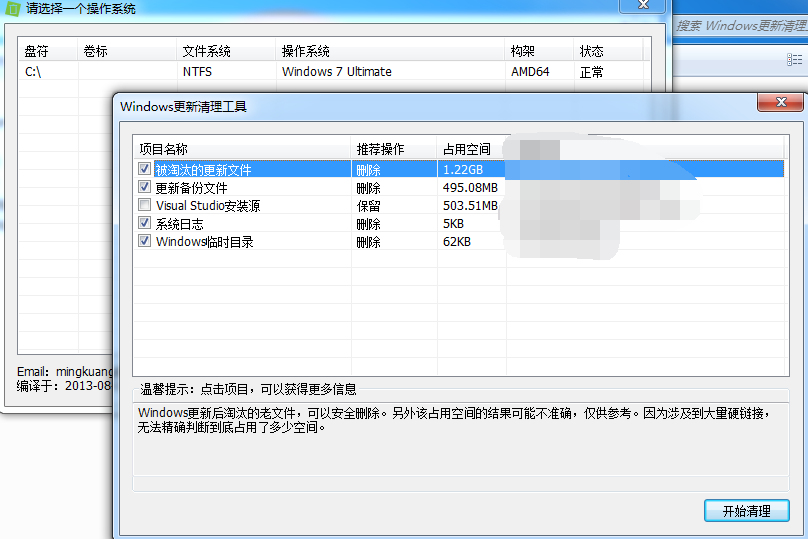
Task: Select the Visual Studio安装源 row name
Action: coord(208,206)
